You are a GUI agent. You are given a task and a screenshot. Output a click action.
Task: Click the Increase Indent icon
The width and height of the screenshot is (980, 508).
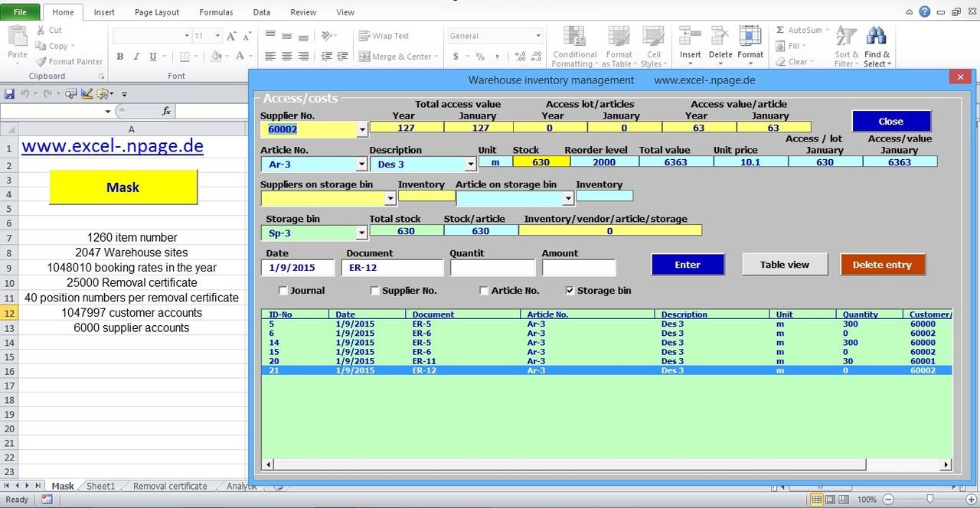point(344,57)
